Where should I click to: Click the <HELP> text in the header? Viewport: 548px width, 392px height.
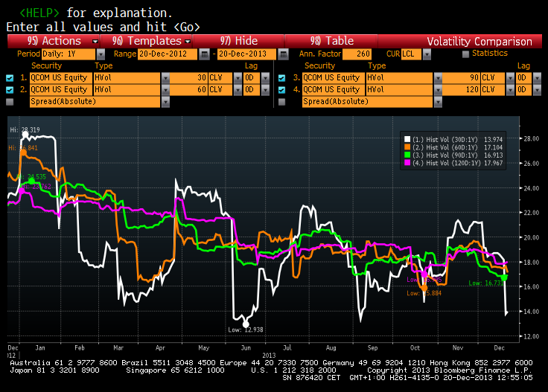(x=39, y=13)
